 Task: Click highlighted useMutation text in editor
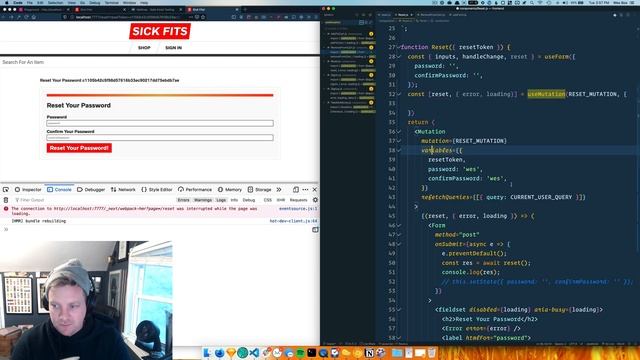546,94
